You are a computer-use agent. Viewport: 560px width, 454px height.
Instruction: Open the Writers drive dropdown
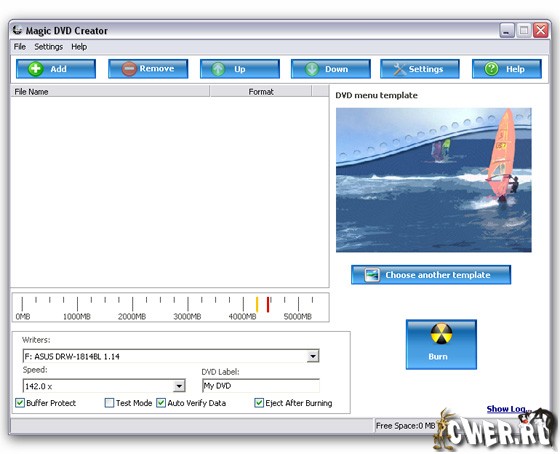tap(313, 356)
